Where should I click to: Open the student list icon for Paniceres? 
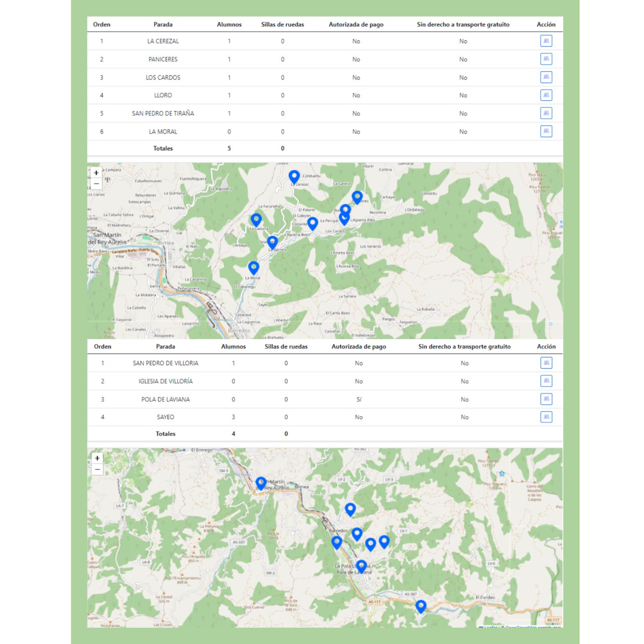point(546,59)
